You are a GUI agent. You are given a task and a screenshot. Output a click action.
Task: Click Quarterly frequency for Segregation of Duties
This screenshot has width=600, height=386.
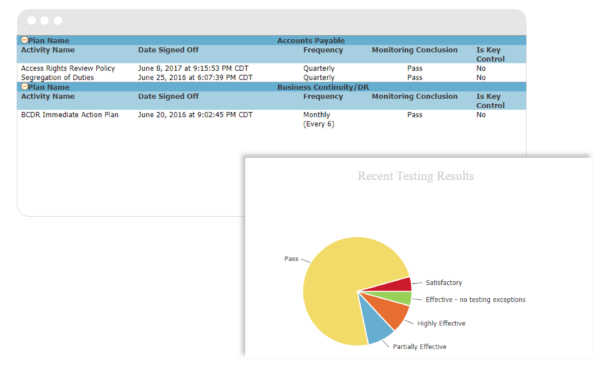coord(319,77)
